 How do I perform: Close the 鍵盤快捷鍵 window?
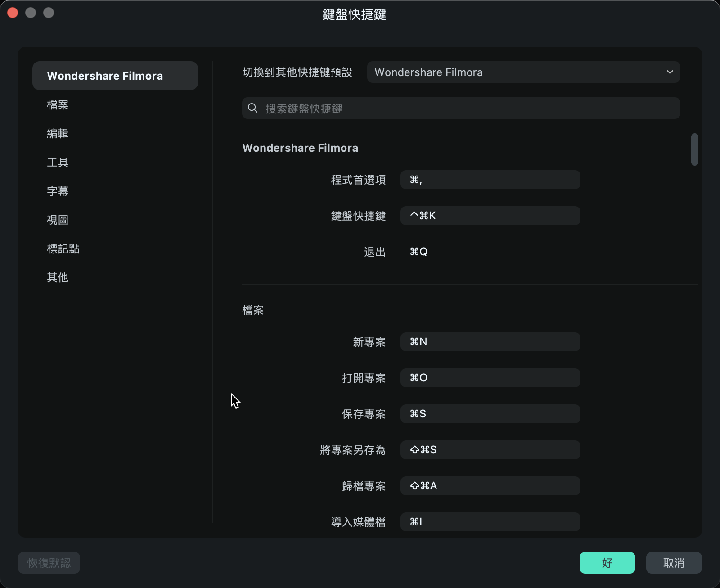[x=13, y=13]
